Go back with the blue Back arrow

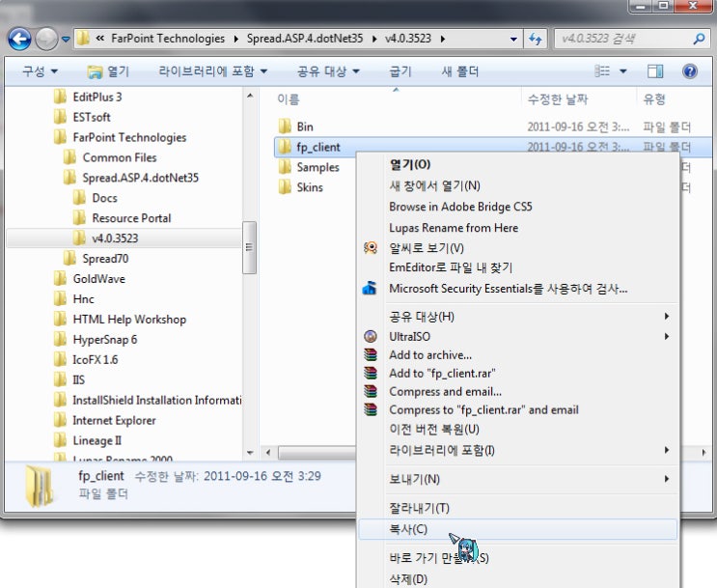click(19, 39)
